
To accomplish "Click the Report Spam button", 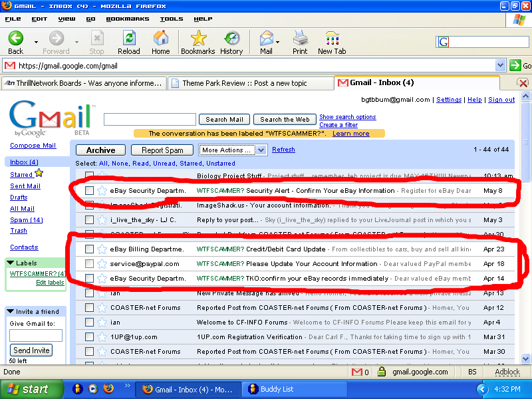I will pyautogui.click(x=162, y=150).
